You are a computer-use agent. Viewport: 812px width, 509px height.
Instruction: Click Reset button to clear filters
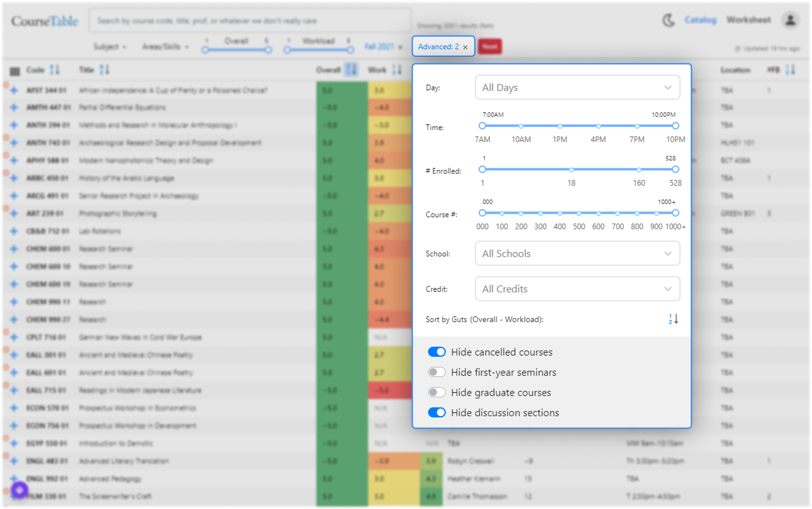coord(490,46)
